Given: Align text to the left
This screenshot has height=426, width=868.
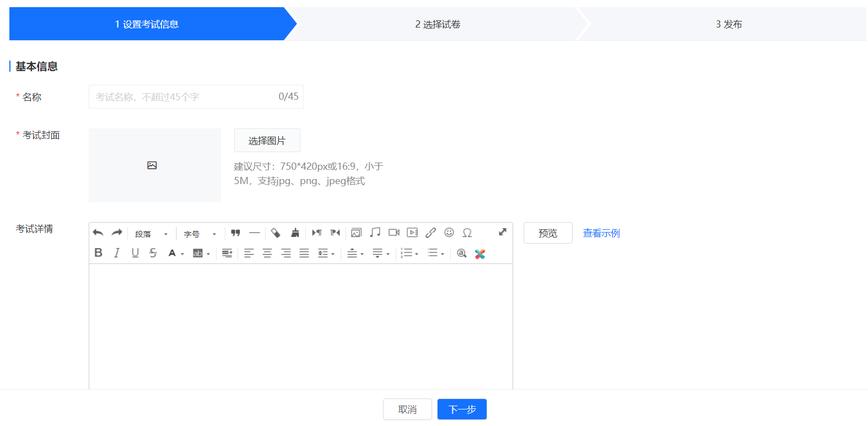Looking at the screenshot, I should point(249,253).
